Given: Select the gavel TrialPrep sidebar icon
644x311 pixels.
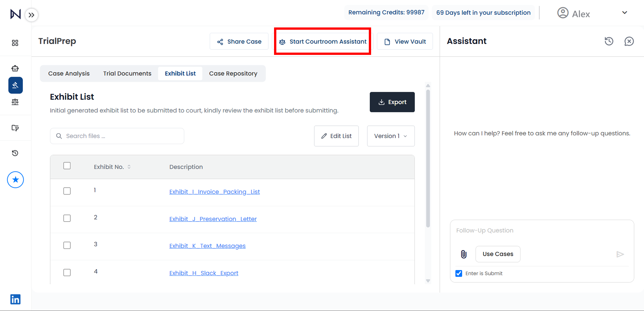Looking at the screenshot, I should click(15, 85).
